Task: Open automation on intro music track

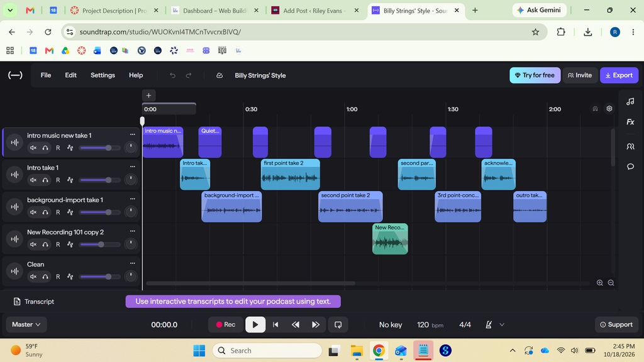Action: pos(70,148)
